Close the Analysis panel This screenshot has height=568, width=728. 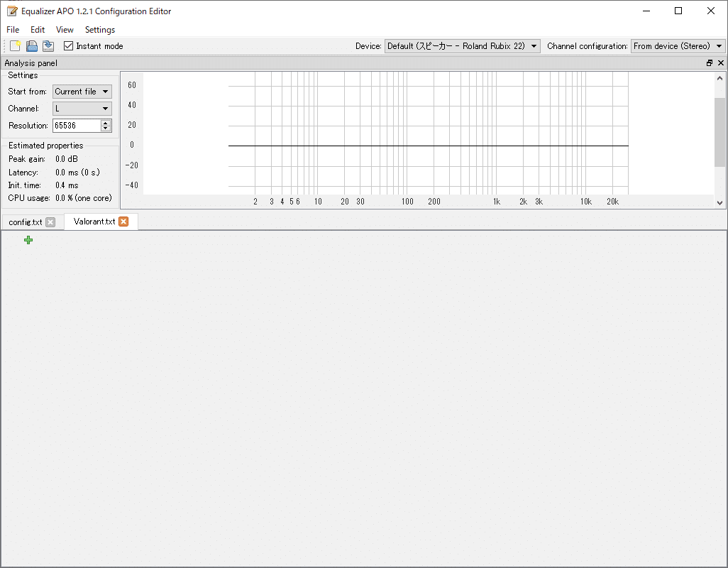click(721, 62)
